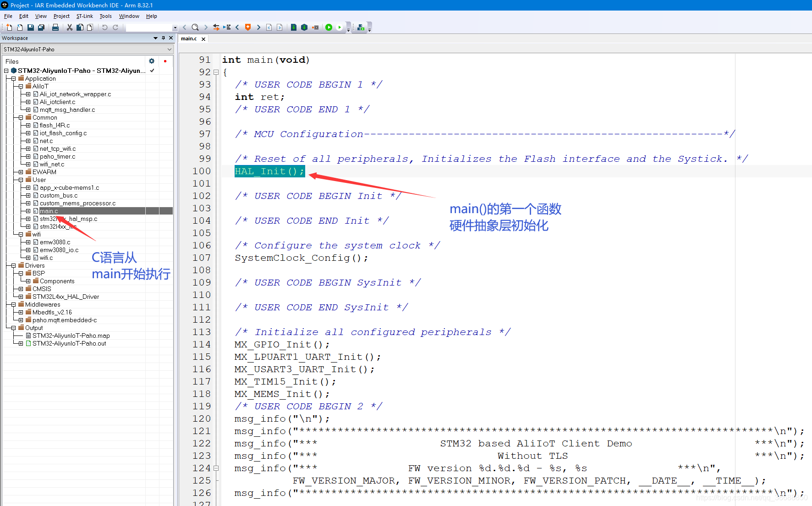Click the Print toolbar icon

(x=55, y=27)
